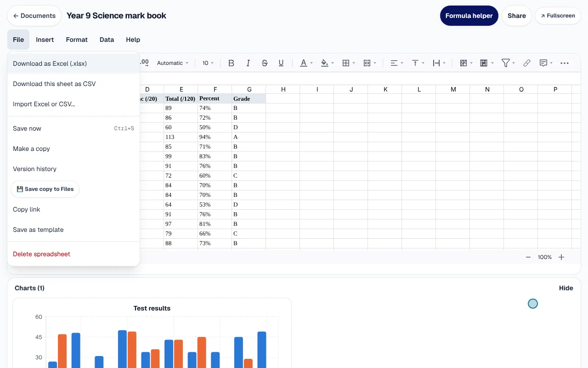Click the increase decimal places icon

(x=144, y=63)
